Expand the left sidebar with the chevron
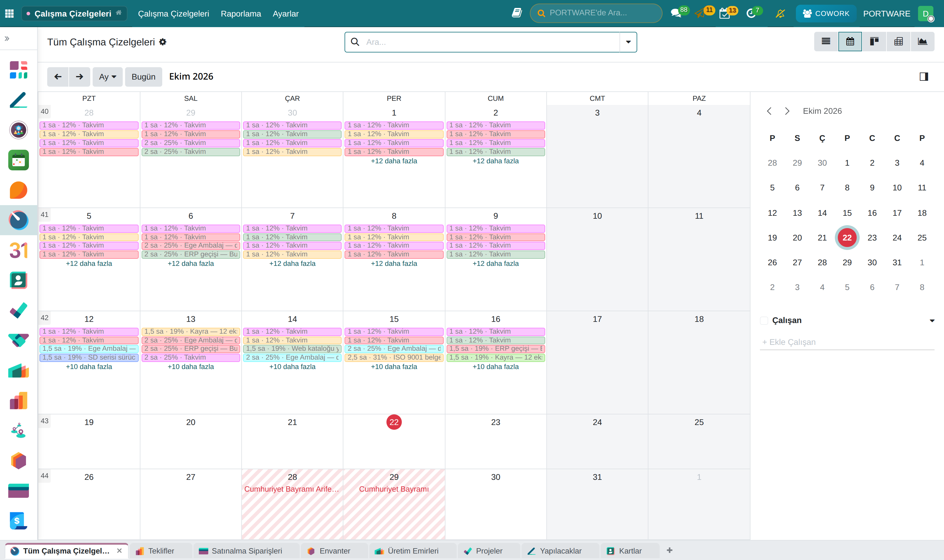944x560 pixels. 7,39
